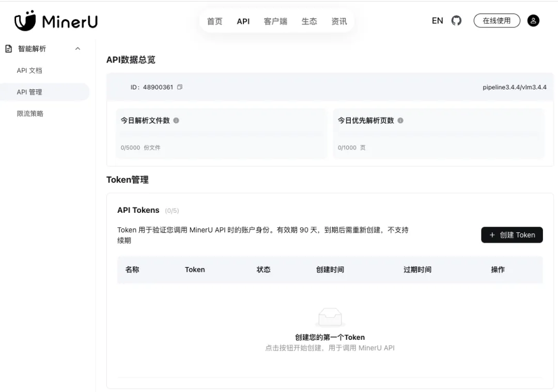Copy the account ID with copy icon
Viewport: 558px width, 392px height.
tap(180, 87)
